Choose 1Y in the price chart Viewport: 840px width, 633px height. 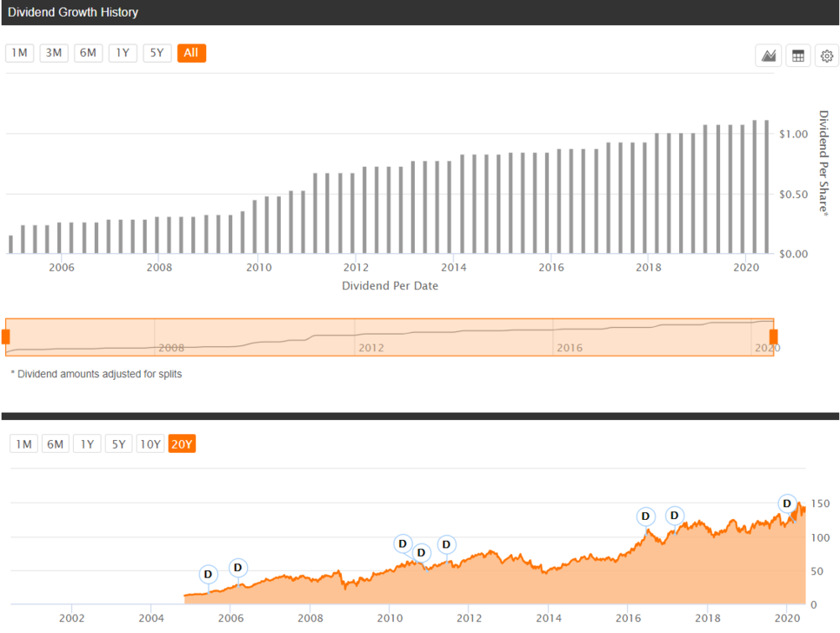coord(87,444)
